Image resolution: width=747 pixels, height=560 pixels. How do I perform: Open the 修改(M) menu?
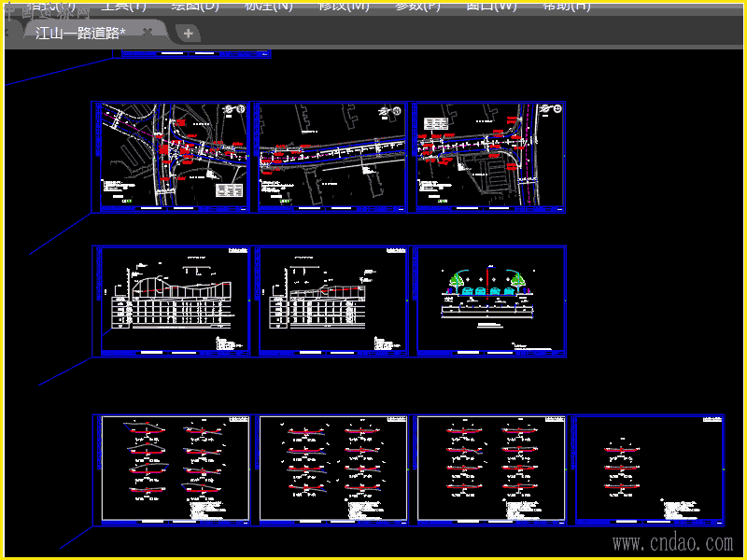[344, 7]
